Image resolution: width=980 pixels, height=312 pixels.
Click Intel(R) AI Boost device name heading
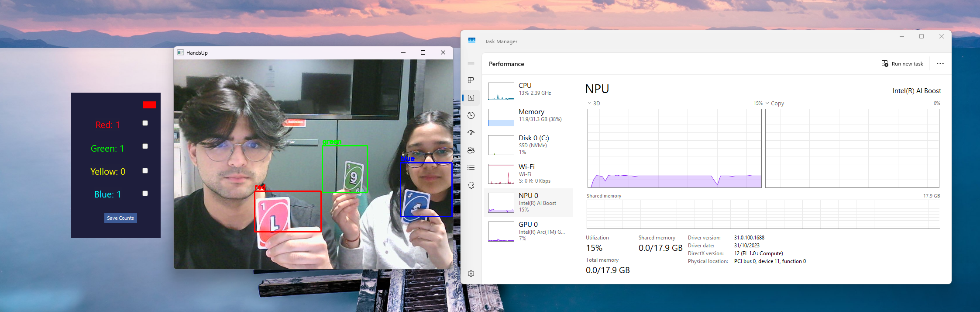pos(917,91)
